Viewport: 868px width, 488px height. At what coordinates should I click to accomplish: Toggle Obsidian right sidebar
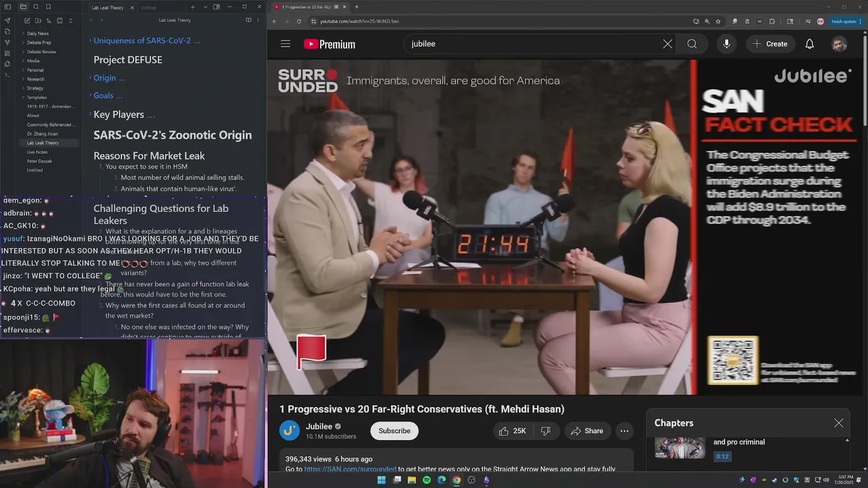point(216,7)
